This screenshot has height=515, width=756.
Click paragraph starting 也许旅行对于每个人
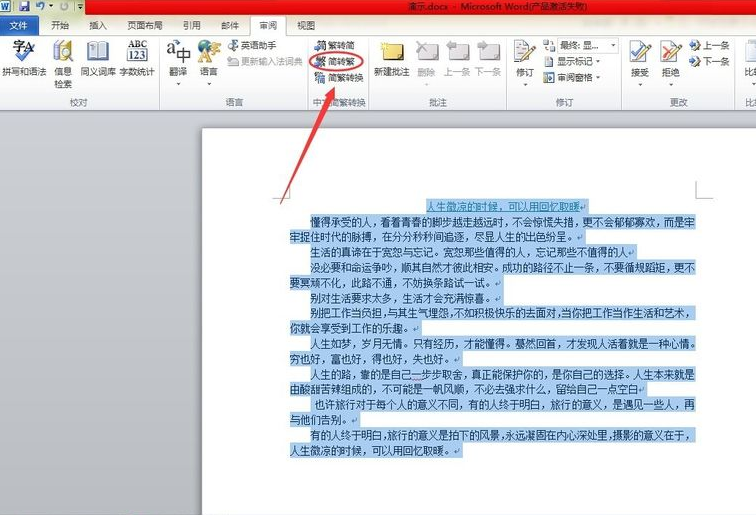point(492,412)
